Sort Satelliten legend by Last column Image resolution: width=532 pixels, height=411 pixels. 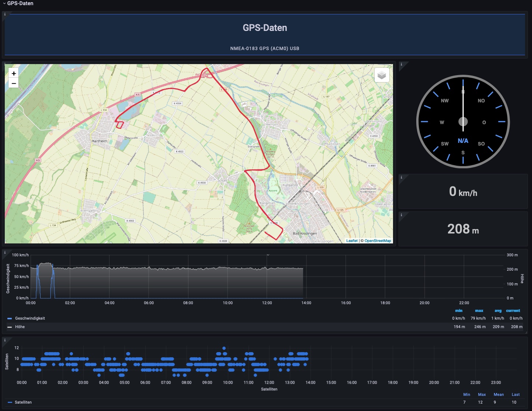(x=515, y=394)
